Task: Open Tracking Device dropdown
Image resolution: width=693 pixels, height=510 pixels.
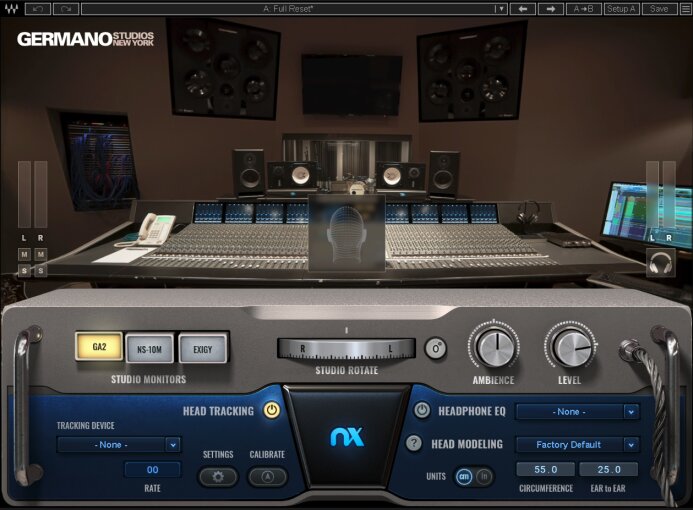Action: pyautogui.click(x=118, y=445)
